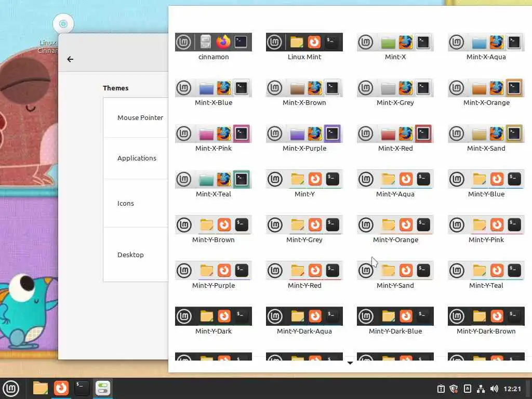Pick the Mint-Y-Aqua theme
This screenshot has width=532, height=399.
[395, 184]
